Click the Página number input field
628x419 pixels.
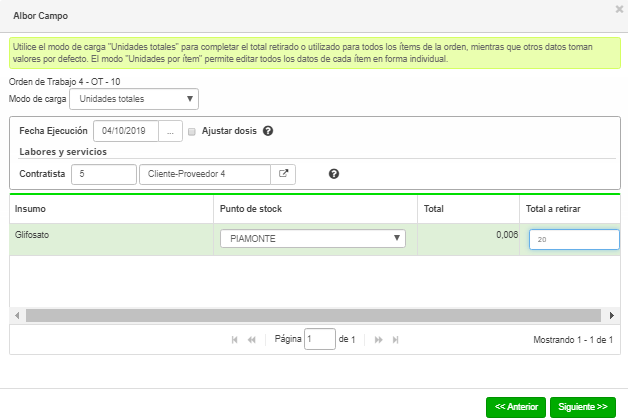click(320, 339)
